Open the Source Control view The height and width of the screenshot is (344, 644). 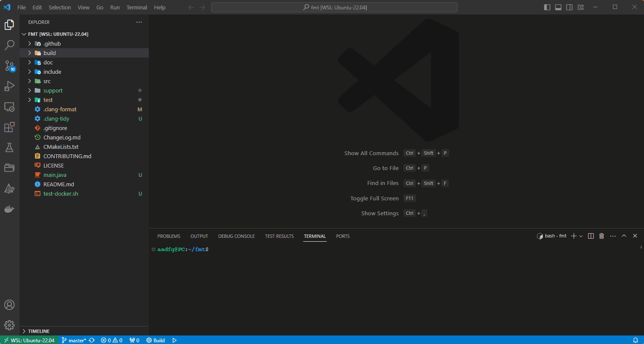coord(9,66)
